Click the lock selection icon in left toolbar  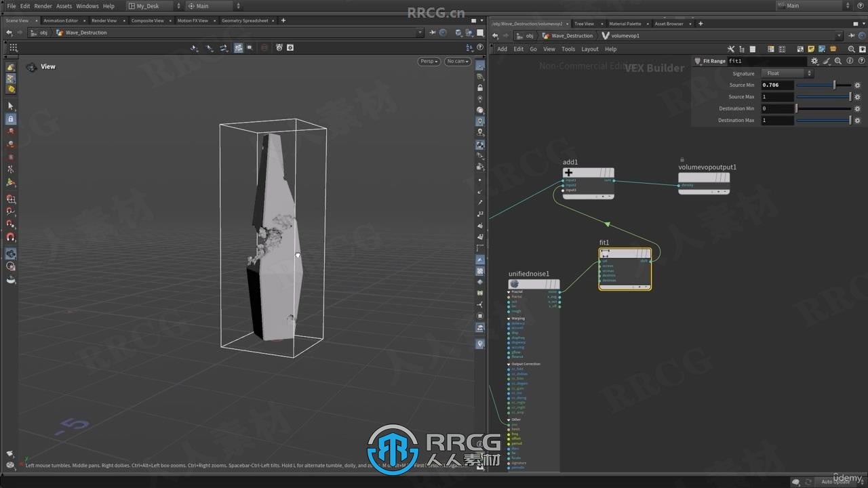10,119
